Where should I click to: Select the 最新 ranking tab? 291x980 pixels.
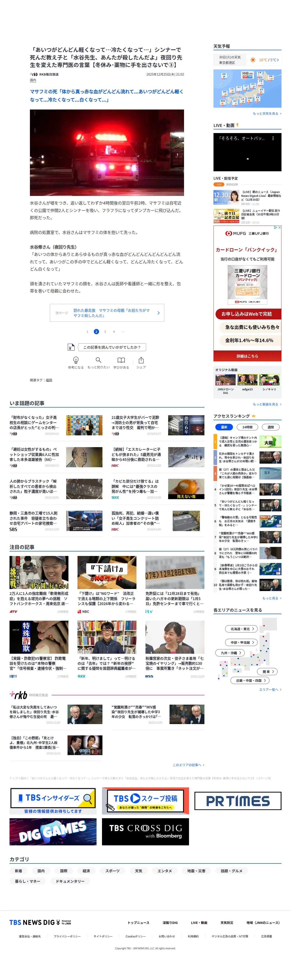(x=224, y=427)
